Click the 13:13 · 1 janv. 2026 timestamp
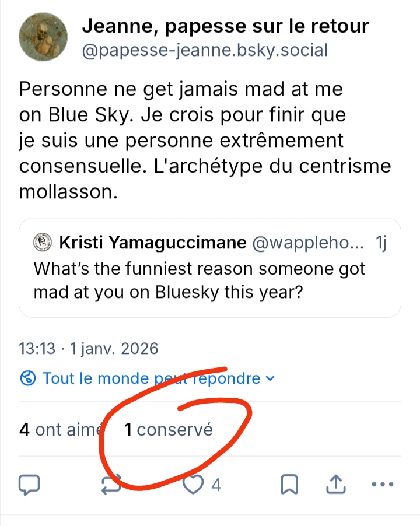This screenshot has height=526, width=420. pyautogui.click(x=89, y=349)
